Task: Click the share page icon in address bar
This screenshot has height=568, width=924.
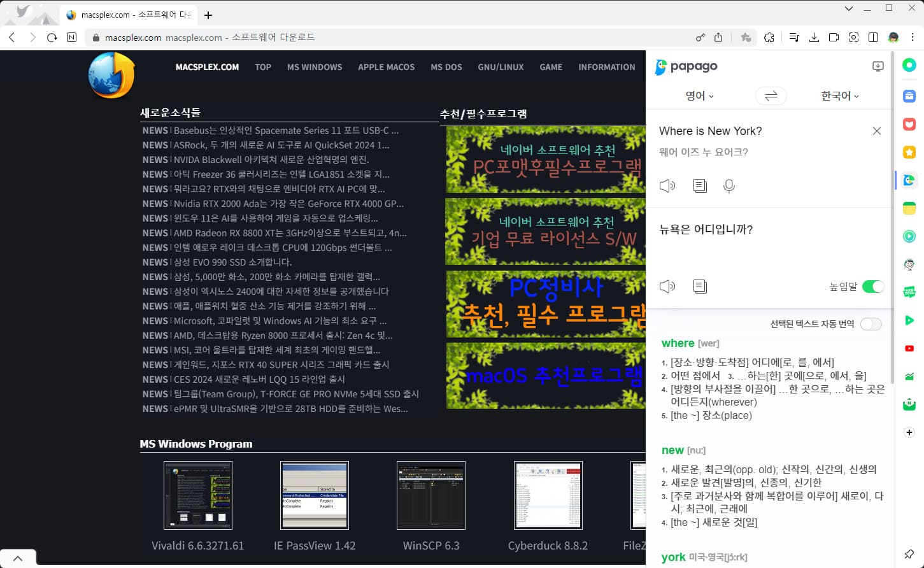Action: (x=718, y=38)
